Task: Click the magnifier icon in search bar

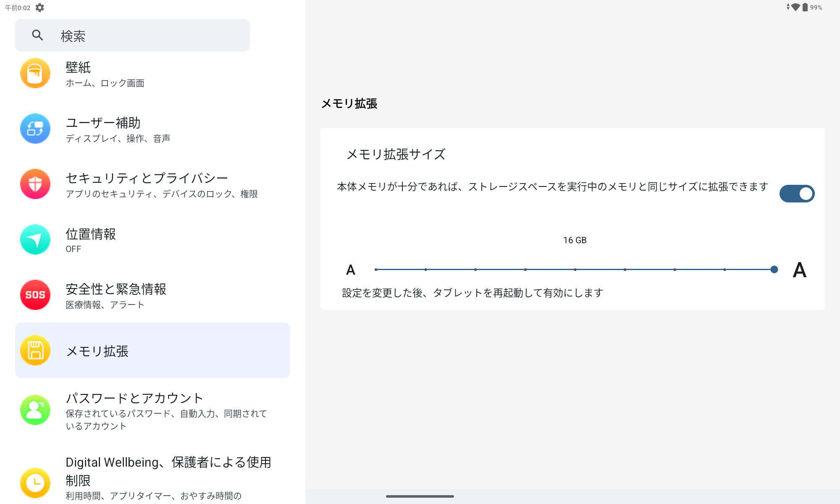Action: click(x=38, y=35)
